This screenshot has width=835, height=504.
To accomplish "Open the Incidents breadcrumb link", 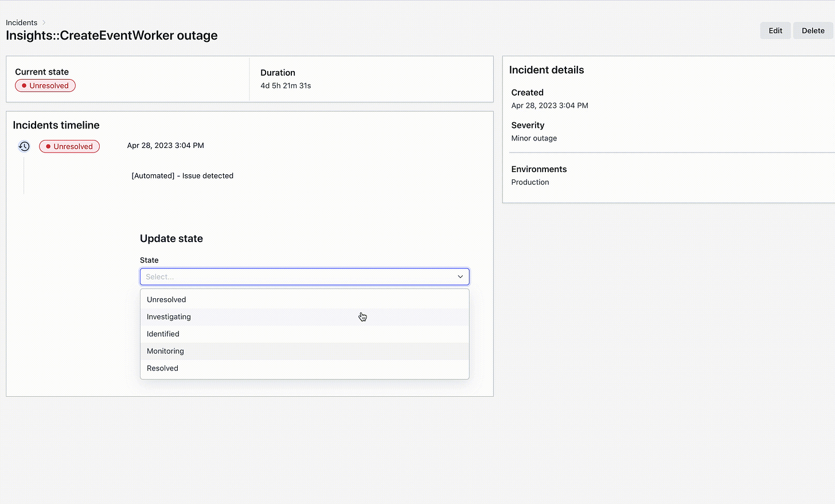I will pyautogui.click(x=21, y=23).
